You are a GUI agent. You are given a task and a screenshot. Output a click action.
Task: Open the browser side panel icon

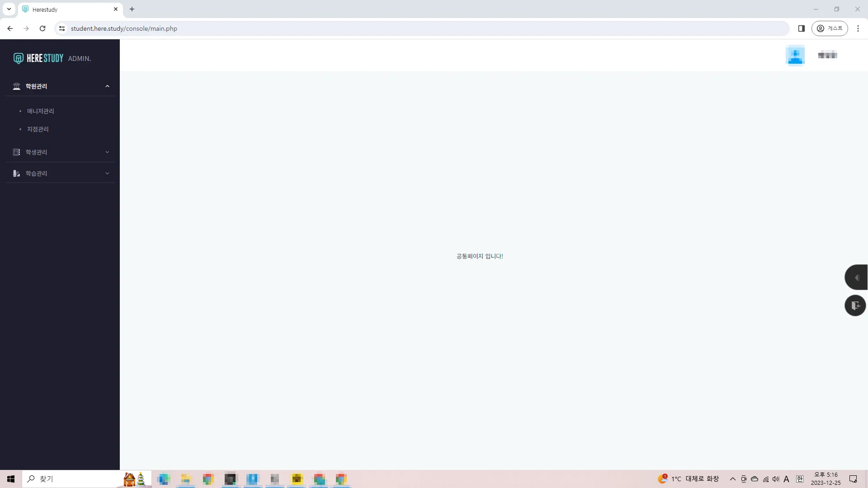[x=801, y=28]
